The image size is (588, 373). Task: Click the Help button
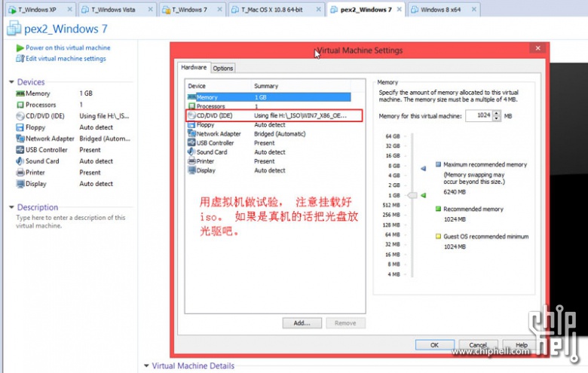pos(521,345)
